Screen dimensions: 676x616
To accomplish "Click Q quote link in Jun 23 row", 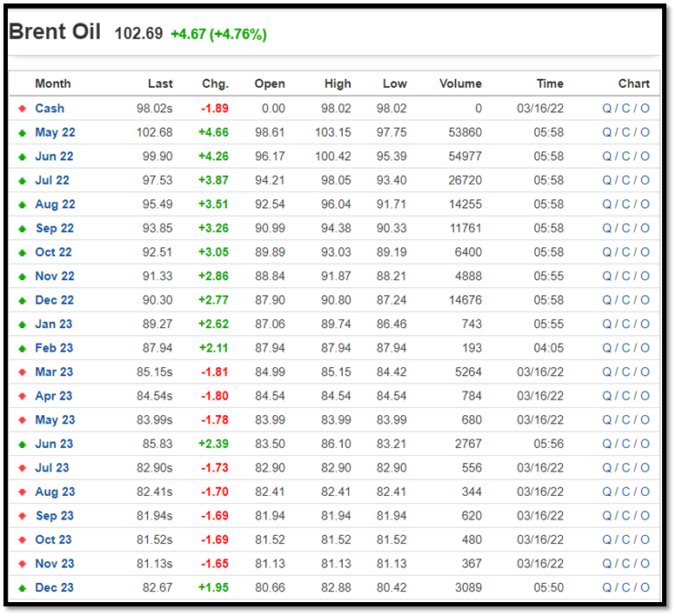I will point(607,444).
